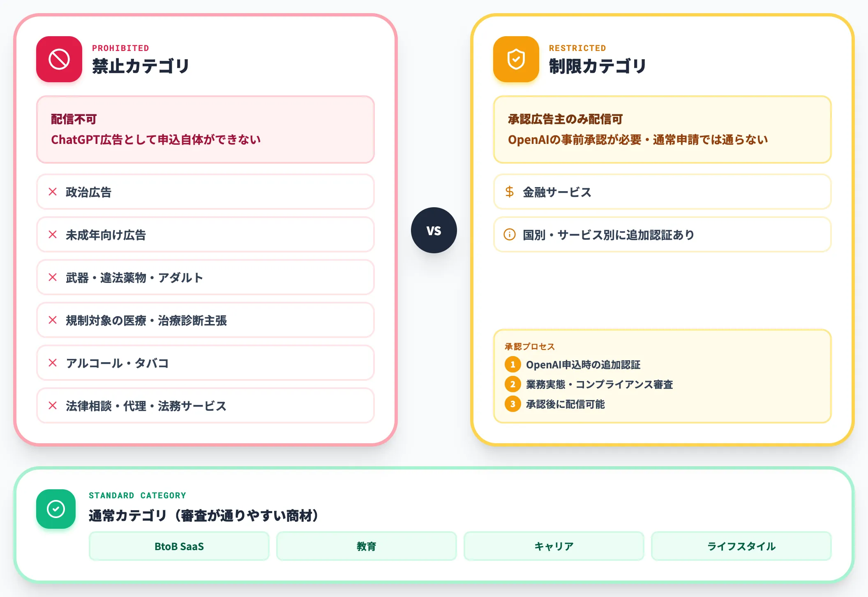Click the STANDARD CATEGORY label
868x597 pixels.
[x=137, y=495]
